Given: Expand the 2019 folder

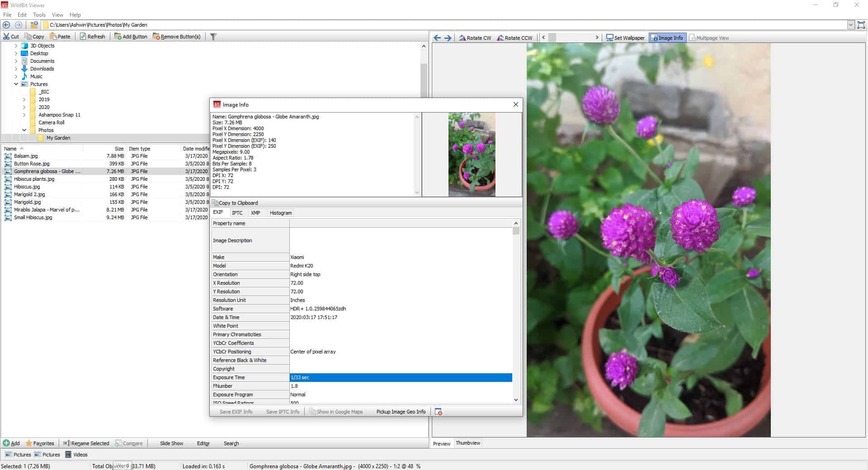Looking at the screenshot, I should (24, 99).
